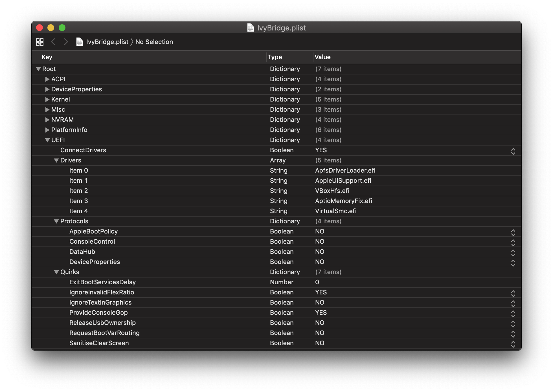Expand the Kernel dictionary
Viewport: 553px width, 392px height.
click(x=47, y=100)
